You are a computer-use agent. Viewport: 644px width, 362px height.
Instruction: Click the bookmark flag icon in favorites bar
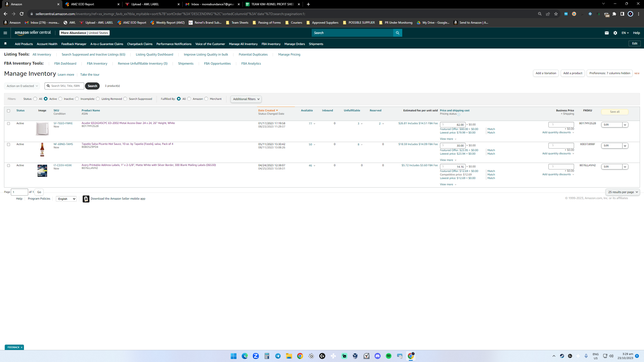point(5,44)
